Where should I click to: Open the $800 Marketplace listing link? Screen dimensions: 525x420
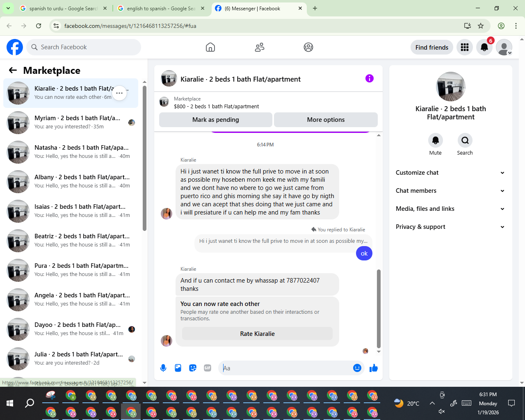pos(216,106)
